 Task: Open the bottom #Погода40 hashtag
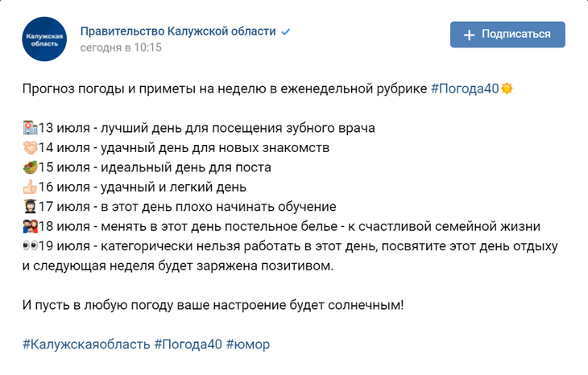click(188, 344)
